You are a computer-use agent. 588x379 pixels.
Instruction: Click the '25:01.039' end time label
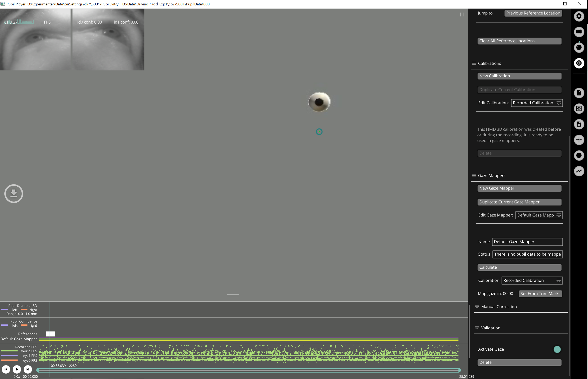(x=467, y=376)
